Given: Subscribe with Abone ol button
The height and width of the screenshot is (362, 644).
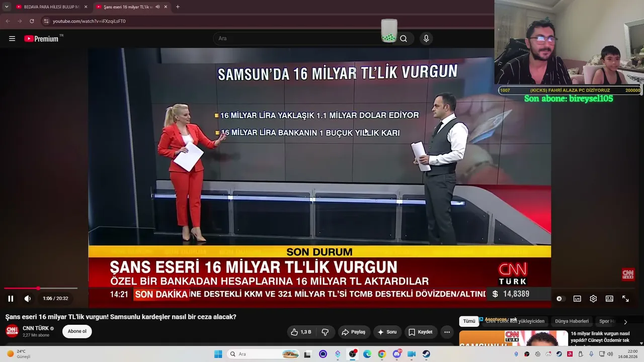Looking at the screenshot, I should click(x=77, y=331).
